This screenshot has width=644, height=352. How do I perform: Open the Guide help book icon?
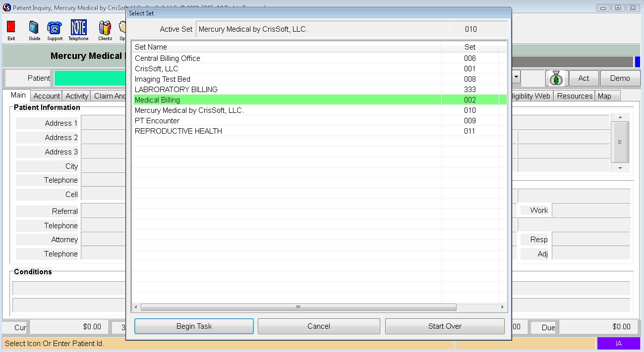(x=34, y=28)
